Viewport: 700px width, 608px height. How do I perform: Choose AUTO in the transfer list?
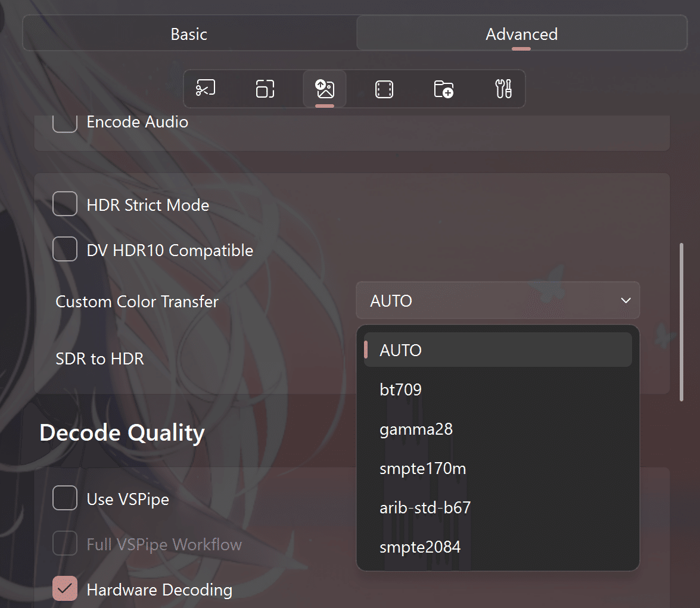(498, 350)
